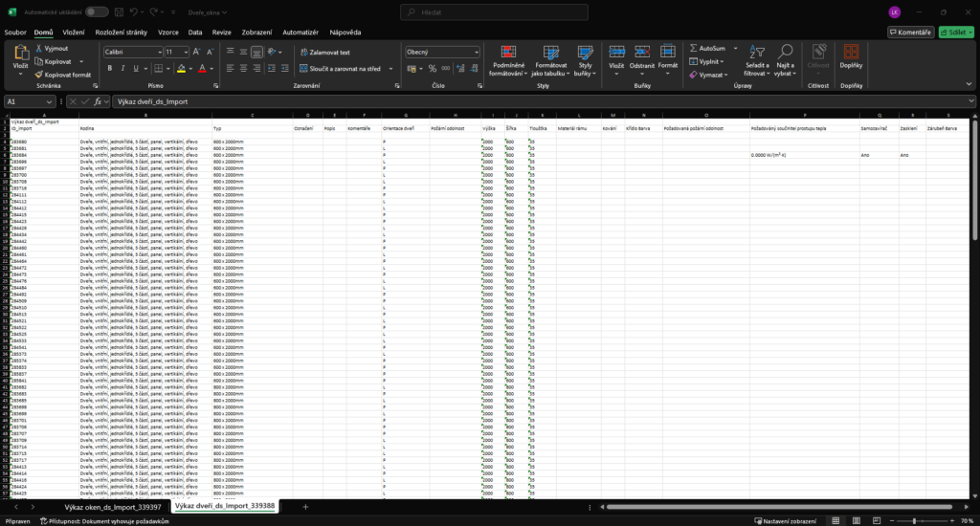Viewport: 980px width, 526px height.
Task: Click the red font color swatch
Action: 202,69
